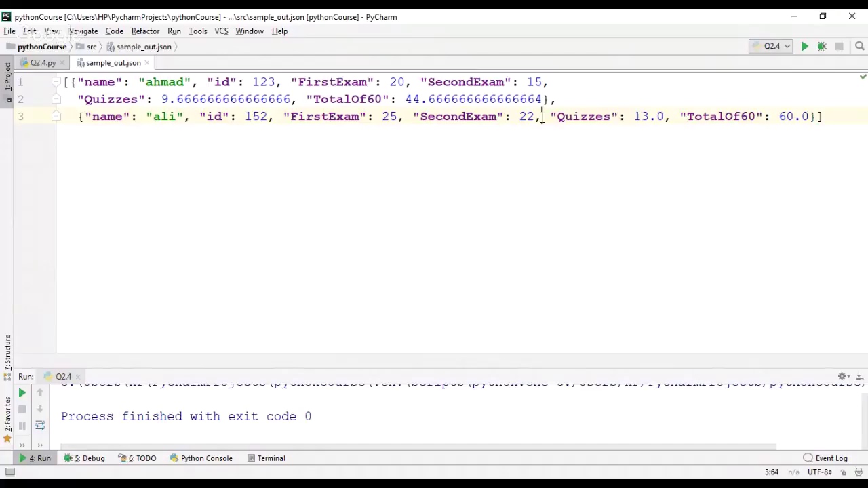Toggle the fold marker on line 3
Viewport: 868px width, 488px height.
point(57,117)
